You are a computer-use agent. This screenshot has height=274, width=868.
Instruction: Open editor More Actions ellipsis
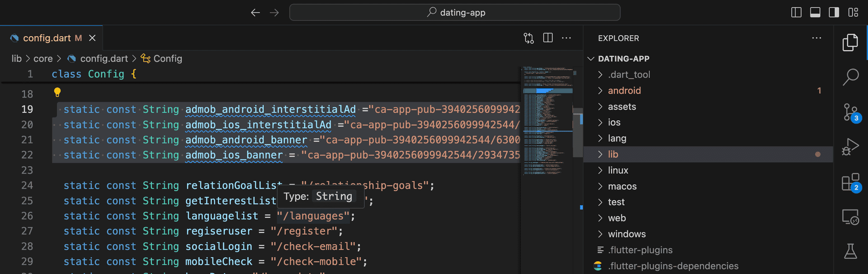click(566, 38)
